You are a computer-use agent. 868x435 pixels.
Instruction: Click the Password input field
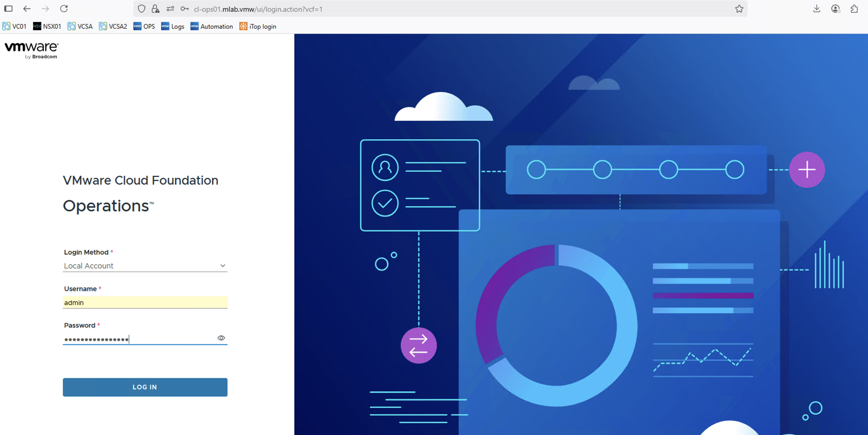(x=138, y=339)
